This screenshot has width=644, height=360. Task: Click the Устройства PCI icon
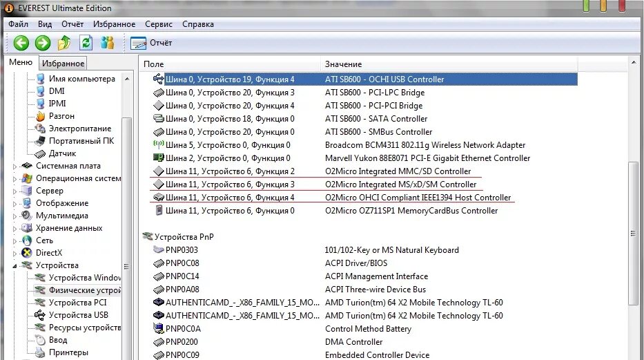[x=40, y=303]
